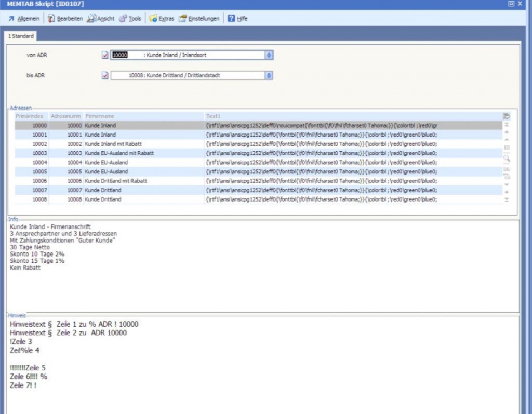532x414 pixels.
Task: Open the Hilfe help menu
Action: click(x=237, y=19)
